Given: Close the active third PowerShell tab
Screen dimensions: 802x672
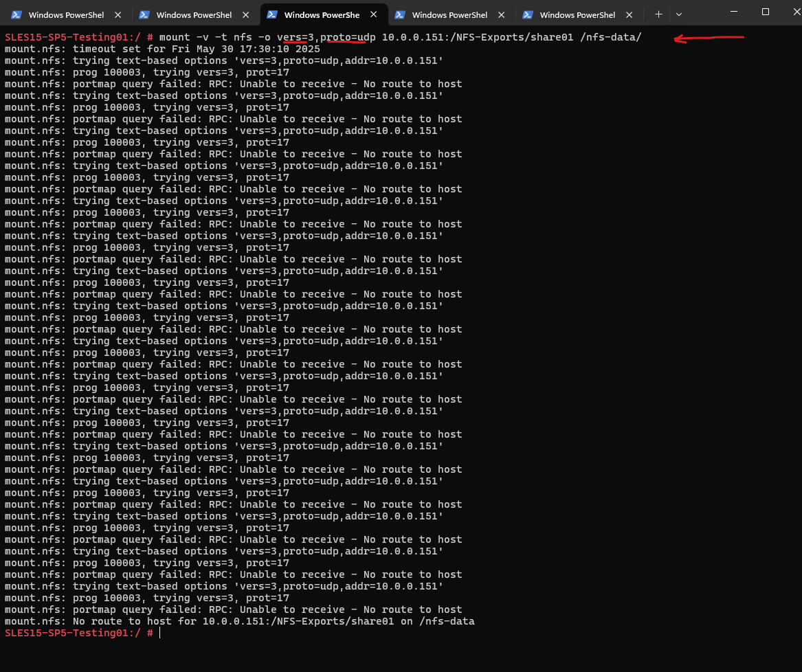Looking at the screenshot, I should coord(374,14).
